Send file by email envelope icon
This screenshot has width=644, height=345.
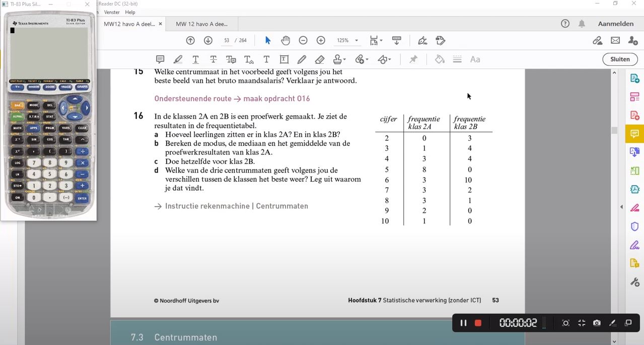(x=615, y=40)
